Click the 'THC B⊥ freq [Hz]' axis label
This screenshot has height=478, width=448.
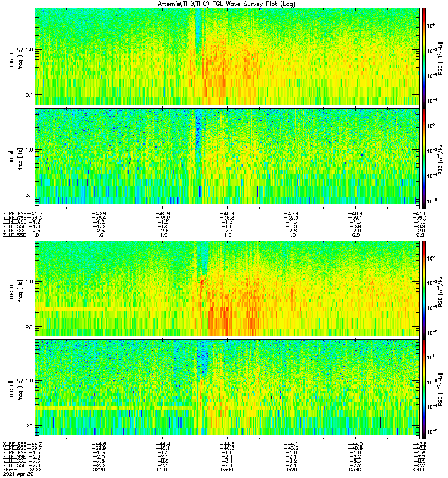pos(16,290)
